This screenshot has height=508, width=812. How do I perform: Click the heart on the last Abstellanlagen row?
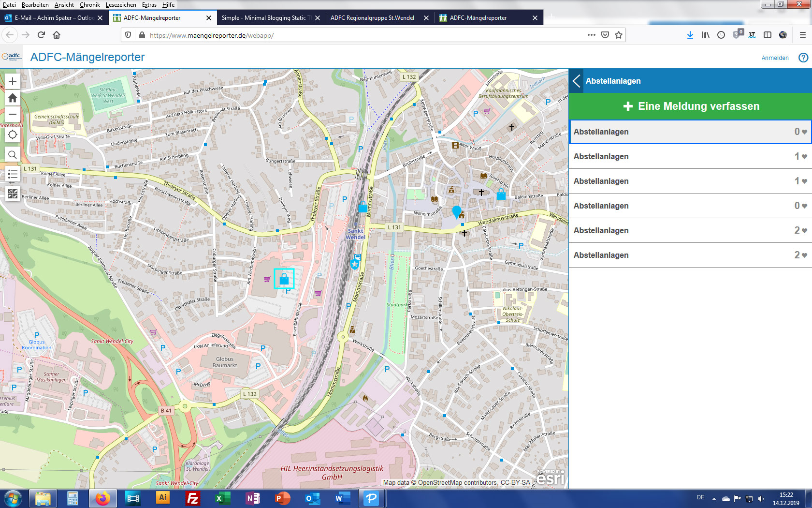point(804,255)
